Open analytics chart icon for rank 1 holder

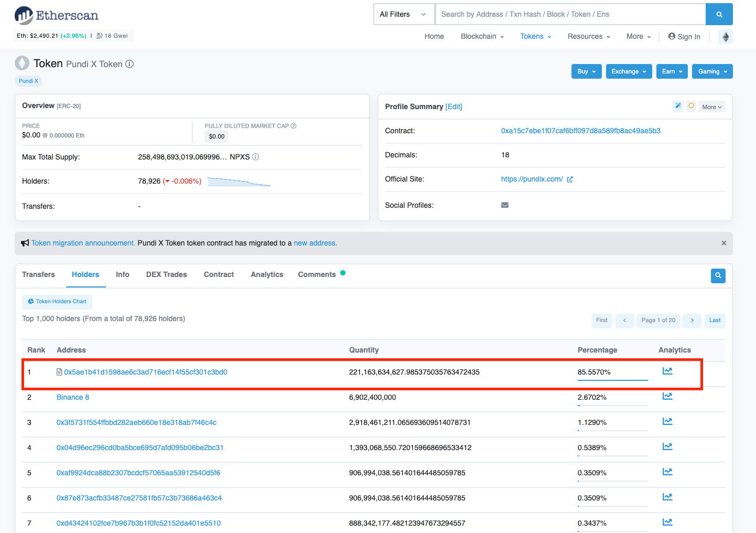point(667,371)
